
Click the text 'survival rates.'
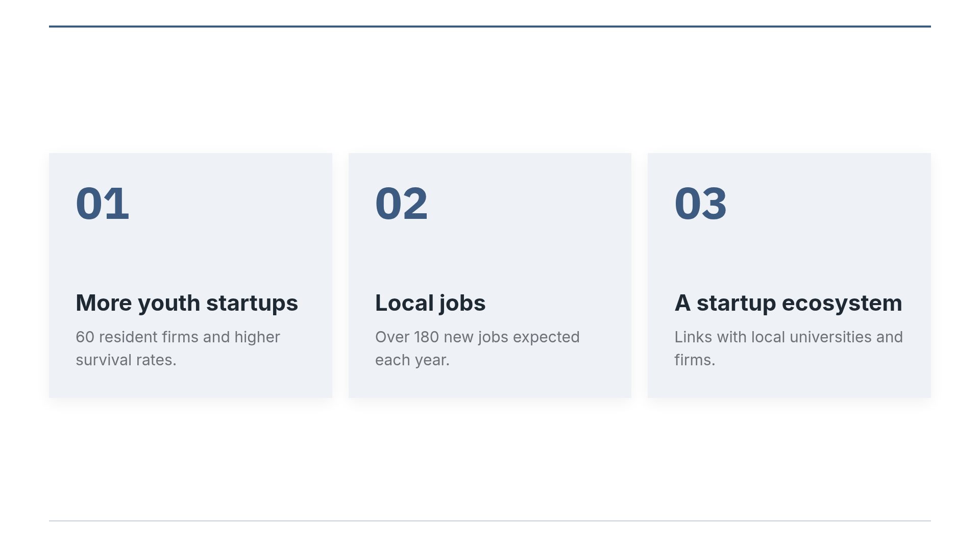click(126, 360)
